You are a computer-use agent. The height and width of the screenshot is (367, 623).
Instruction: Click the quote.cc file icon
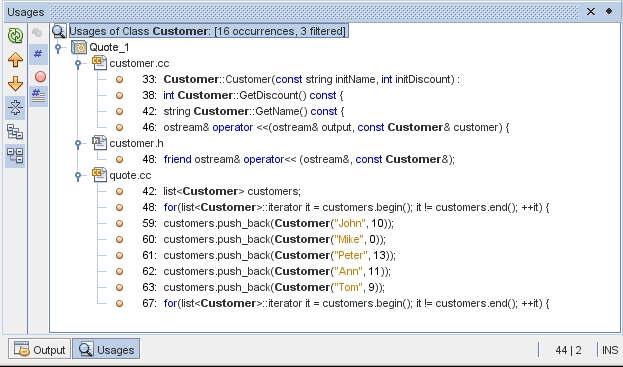(99, 175)
